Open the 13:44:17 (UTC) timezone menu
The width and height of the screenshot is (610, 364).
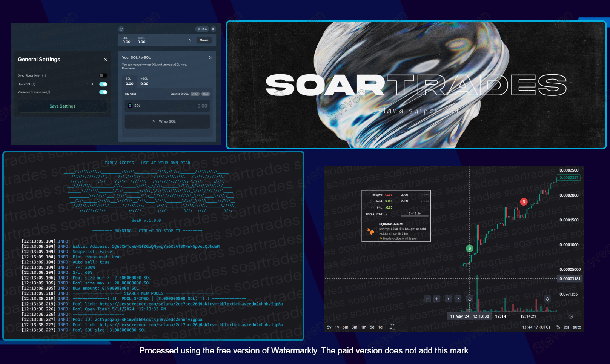(536, 327)
